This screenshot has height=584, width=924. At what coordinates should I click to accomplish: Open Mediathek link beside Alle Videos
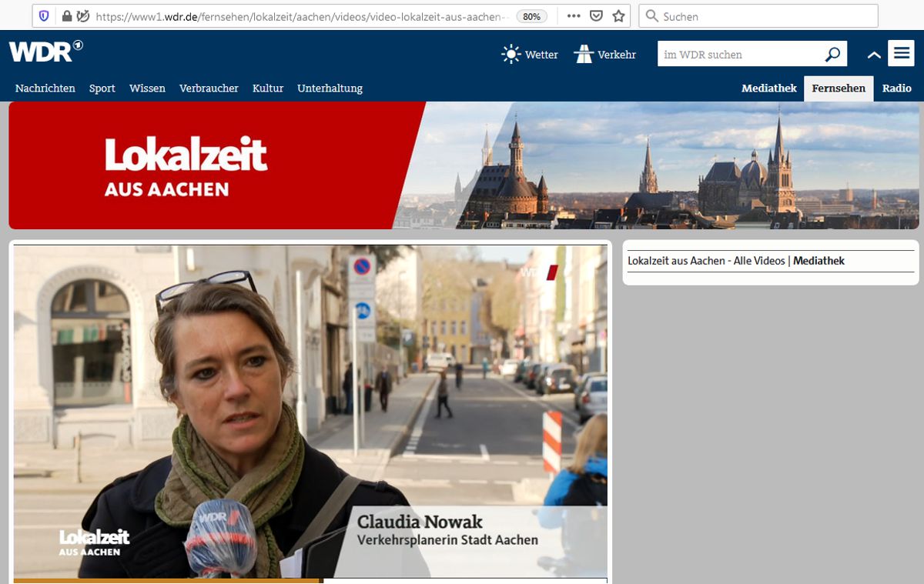pyautogui.click(x=819, y=261)
